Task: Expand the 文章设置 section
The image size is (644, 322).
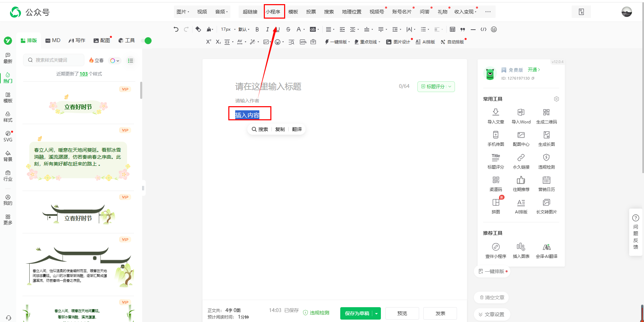Action: [x=491, y=314]
